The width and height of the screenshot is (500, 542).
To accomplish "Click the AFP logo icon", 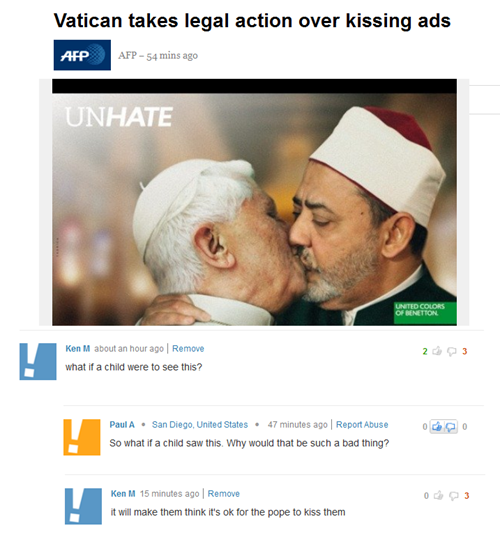I will (x=82, y=55).
